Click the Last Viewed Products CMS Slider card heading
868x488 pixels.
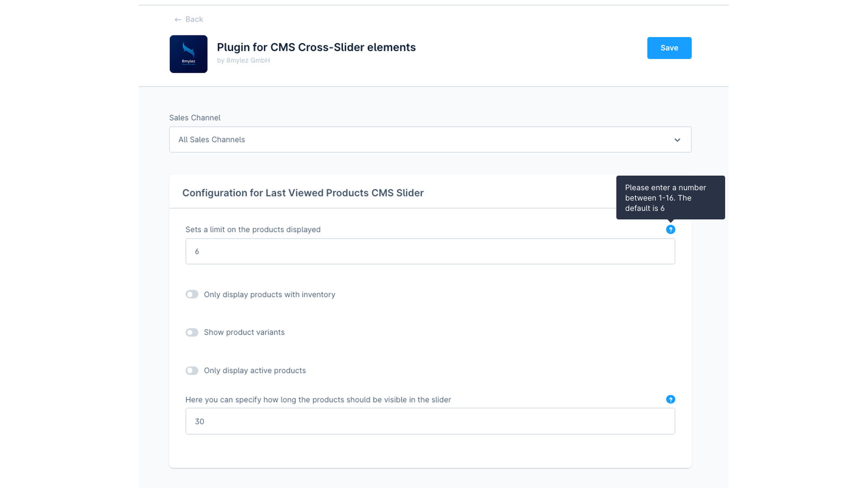tap(303, 193)
